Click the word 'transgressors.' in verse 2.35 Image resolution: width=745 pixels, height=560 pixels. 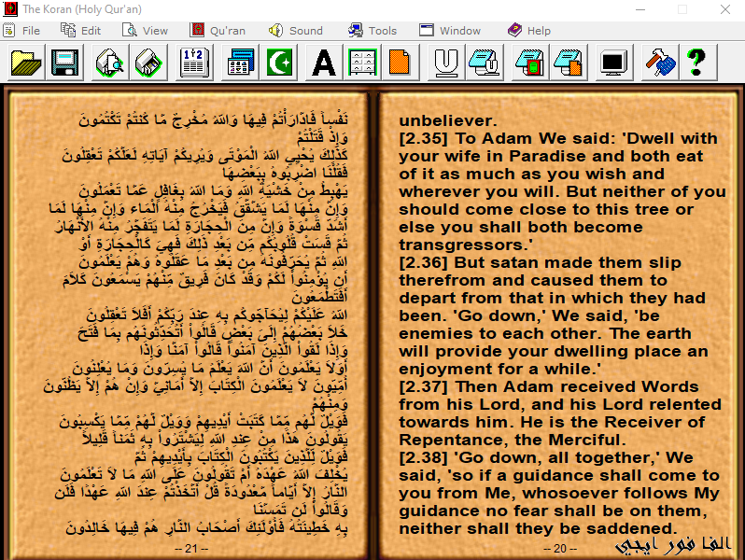click(x=466, y=245)
